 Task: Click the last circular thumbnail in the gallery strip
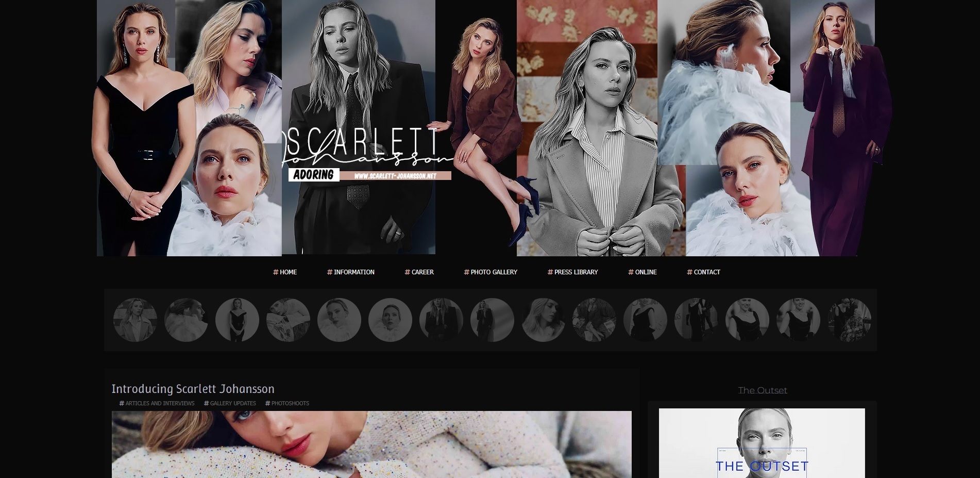(x=849, y=320)
